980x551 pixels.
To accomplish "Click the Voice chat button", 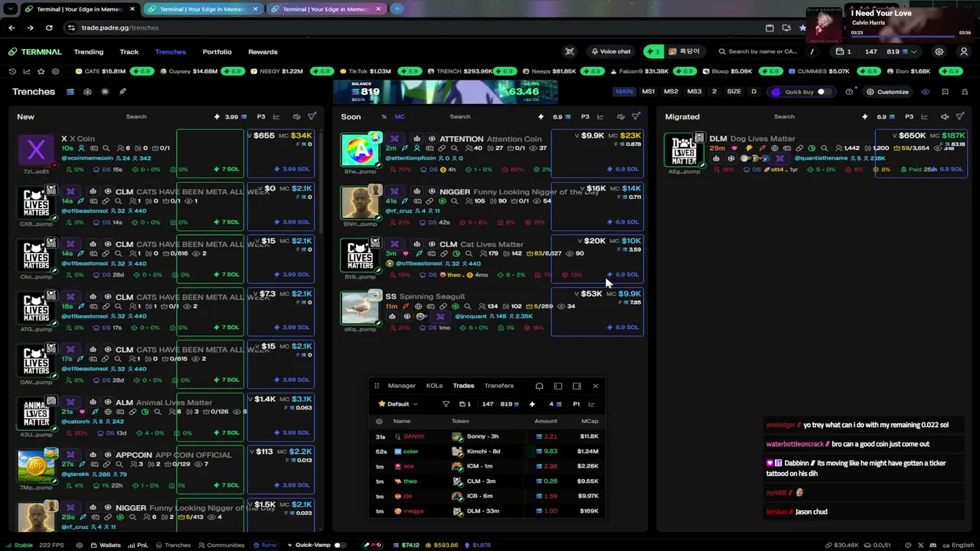I will point(611,51).
